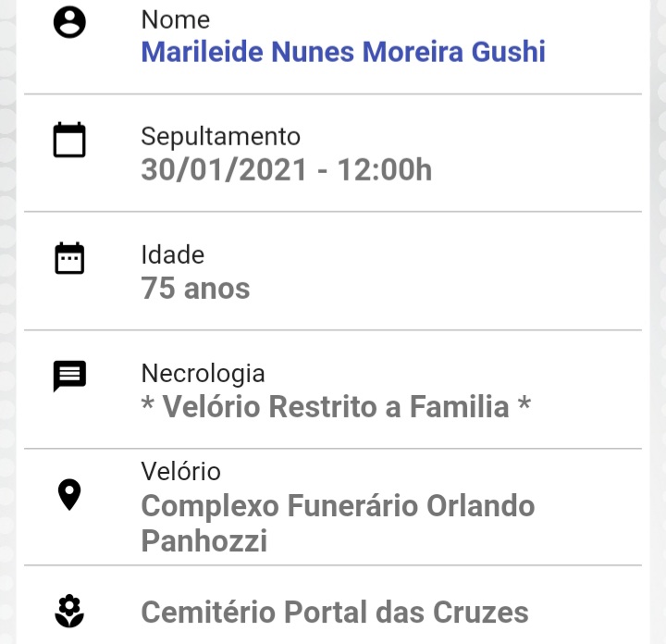Click the 12:00h time portion
Viewport: 666px width, 644px height.
(x=385, y=170)
